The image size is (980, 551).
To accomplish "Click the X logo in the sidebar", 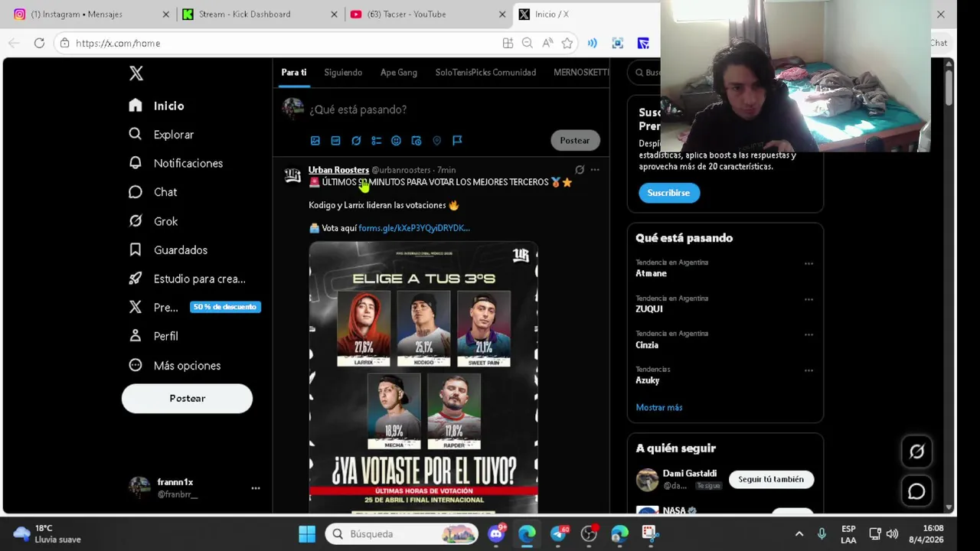I will pos(136,73).
